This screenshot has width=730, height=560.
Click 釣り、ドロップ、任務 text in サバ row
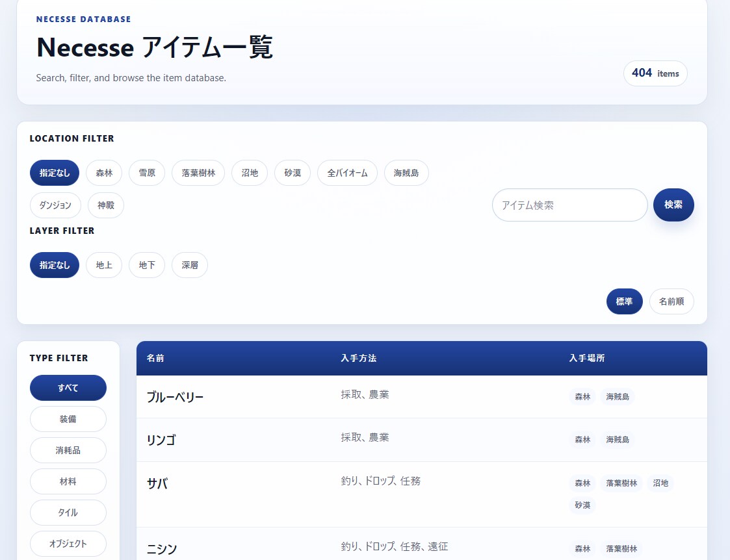(380, 481)
